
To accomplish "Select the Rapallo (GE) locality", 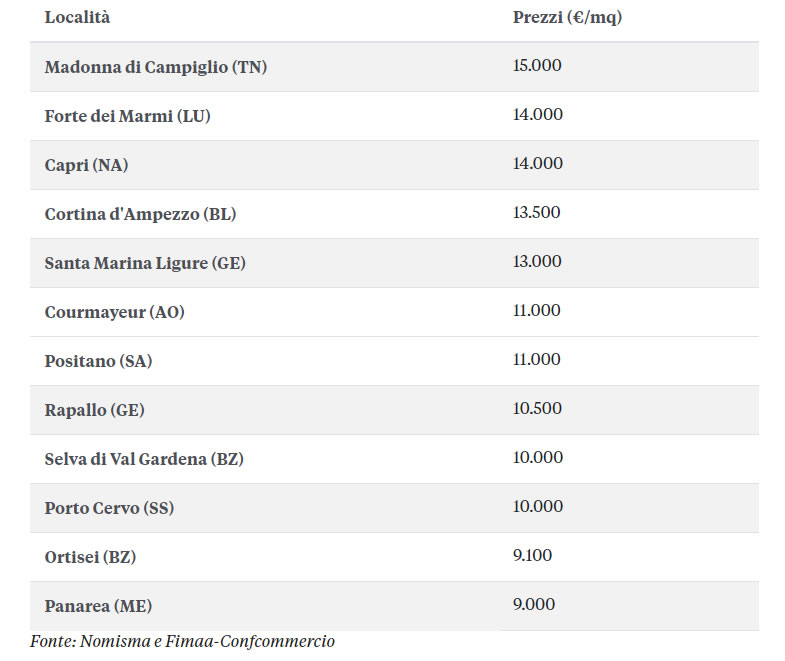I will point(95,410).
